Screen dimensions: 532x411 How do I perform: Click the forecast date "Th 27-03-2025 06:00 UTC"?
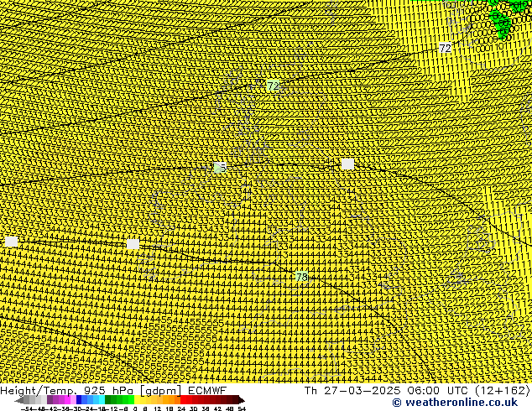pyautogui.click(x=386, y=390)
